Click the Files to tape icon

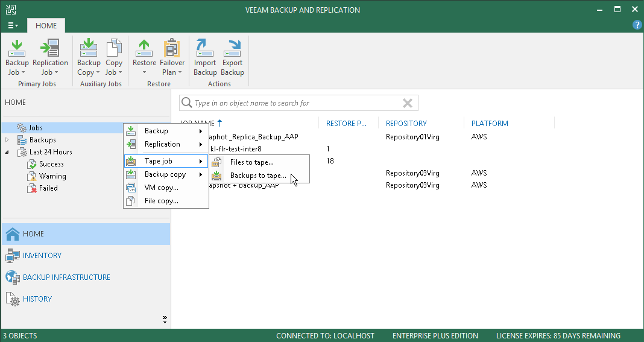point(217,162)
